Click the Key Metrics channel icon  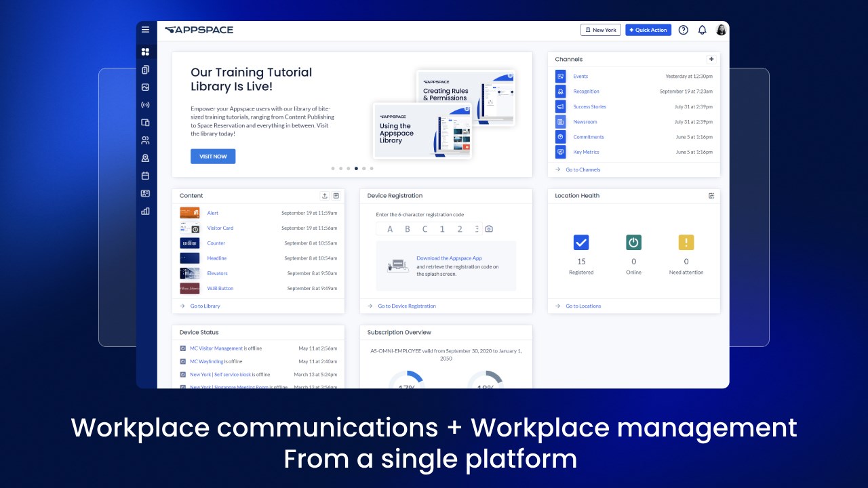pyautogui.click(x=560, y=152)
